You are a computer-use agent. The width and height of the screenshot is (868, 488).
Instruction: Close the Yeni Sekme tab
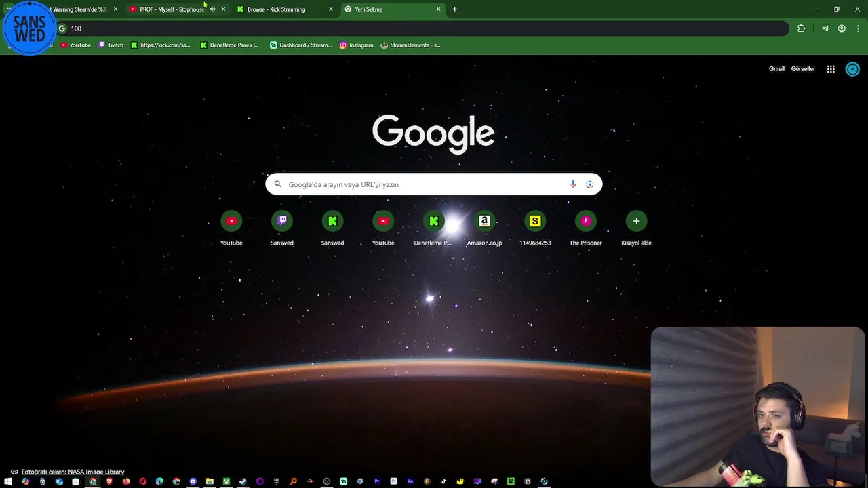pos(439,9)
